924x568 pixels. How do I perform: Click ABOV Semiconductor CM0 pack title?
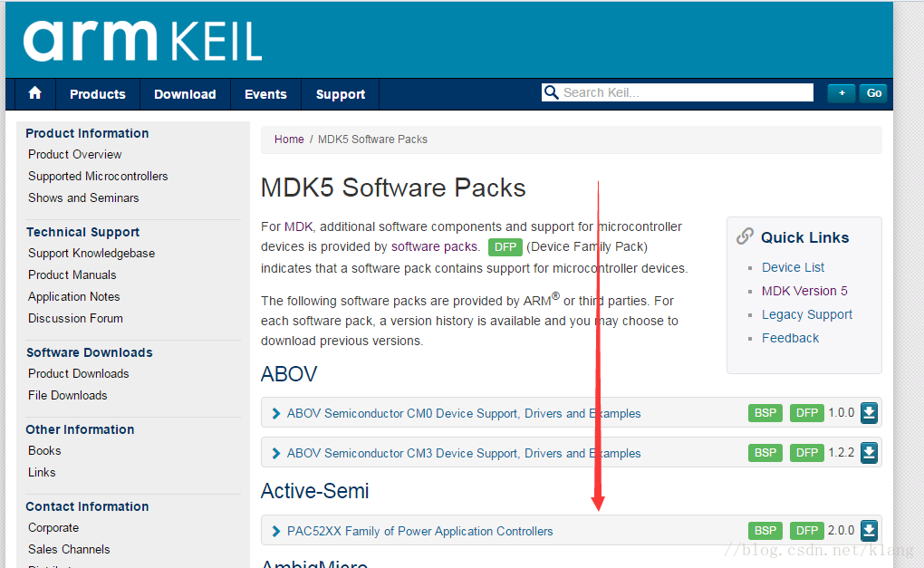coord(464,414)
